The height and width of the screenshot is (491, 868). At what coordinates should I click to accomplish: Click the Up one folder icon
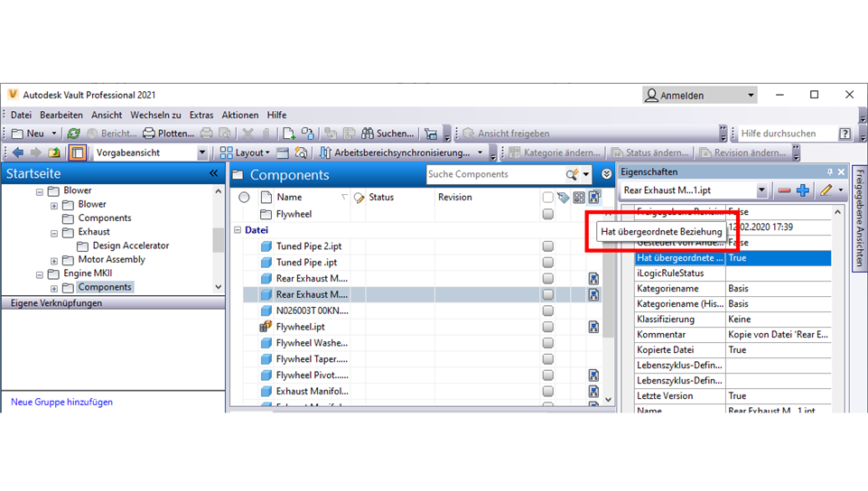(54, 153)
